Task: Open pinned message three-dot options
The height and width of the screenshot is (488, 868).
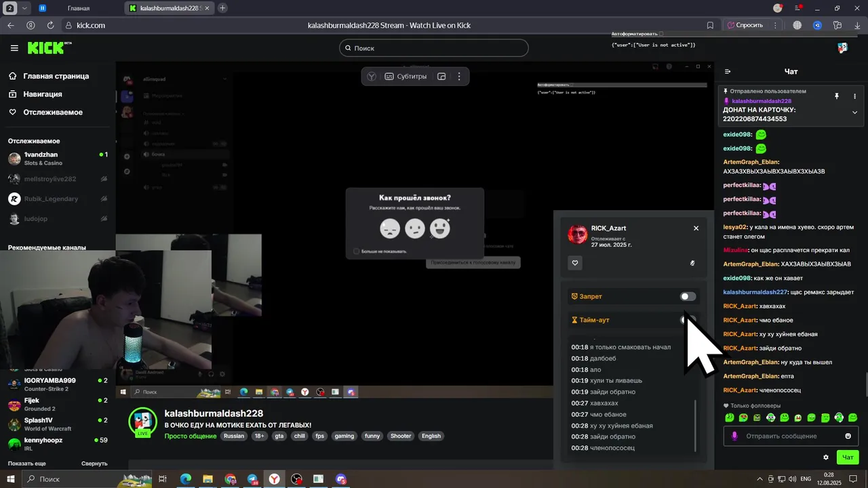Action: coord(854,96)
